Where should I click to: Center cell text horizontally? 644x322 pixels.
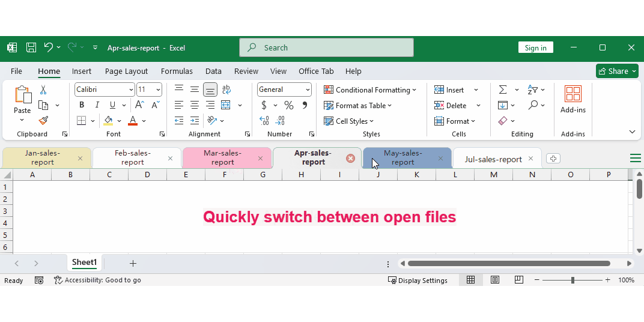pos(194,105)
